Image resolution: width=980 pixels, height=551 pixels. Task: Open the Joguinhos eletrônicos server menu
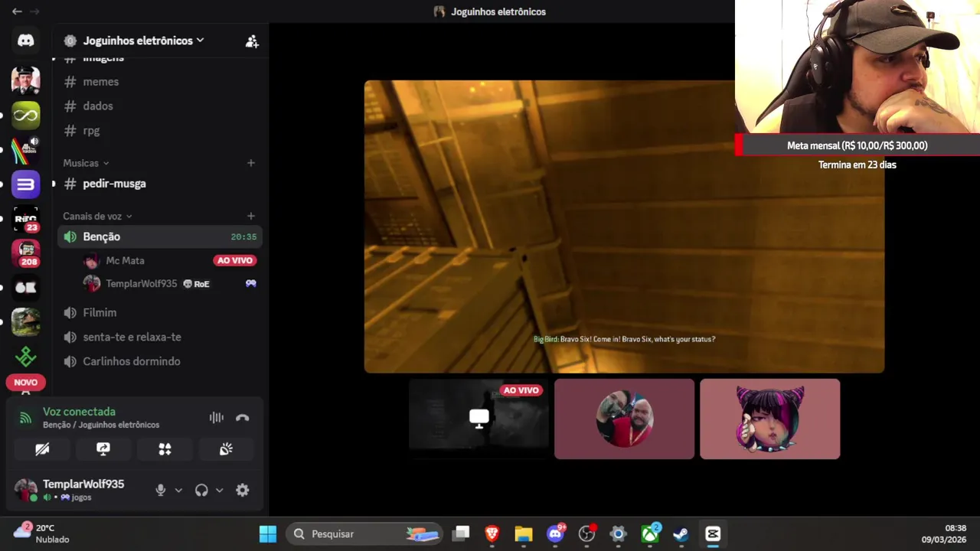click(x=143, y=41)
